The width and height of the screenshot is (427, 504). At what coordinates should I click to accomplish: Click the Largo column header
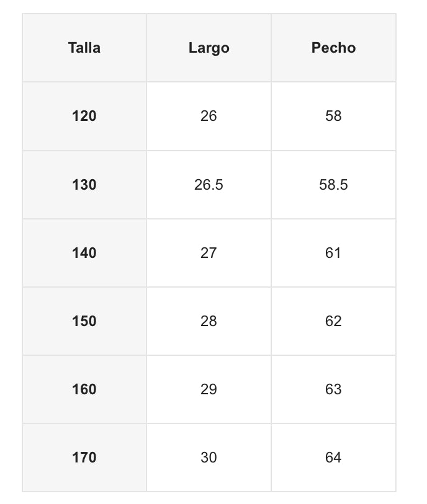(x=209, y=48)
